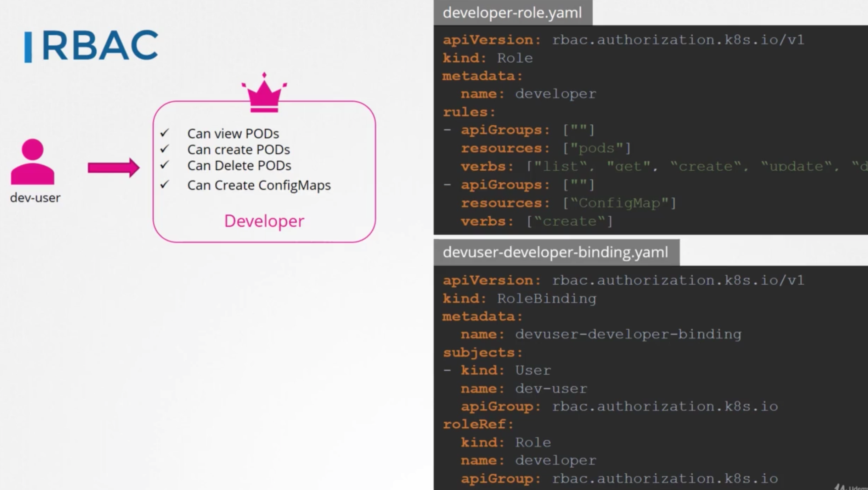Image resolution: width=868 pixels, height=490 pixels.
Task: Click the Can Create ConfigMaps text
Action: pos(259,185)
